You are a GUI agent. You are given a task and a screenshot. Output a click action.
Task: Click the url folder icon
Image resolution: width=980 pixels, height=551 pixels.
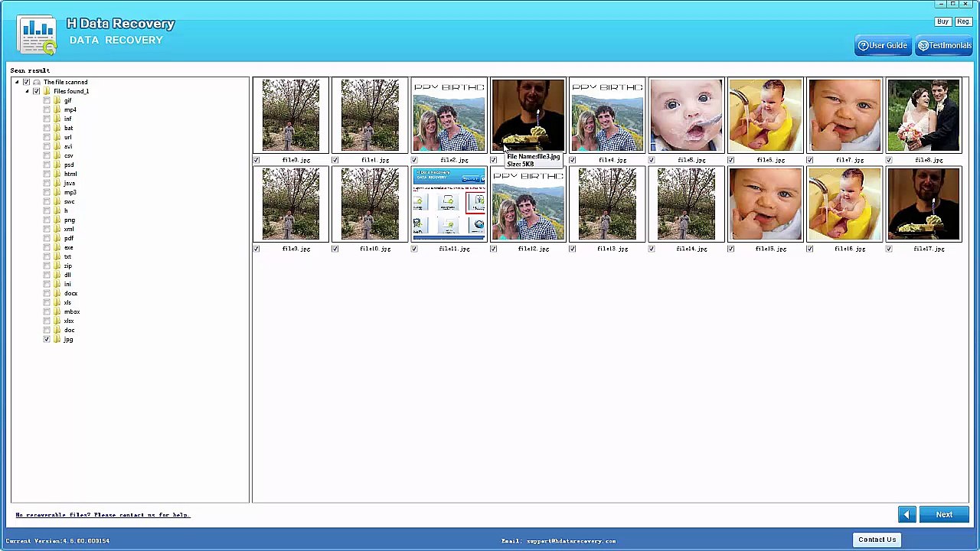coord(57,137)
